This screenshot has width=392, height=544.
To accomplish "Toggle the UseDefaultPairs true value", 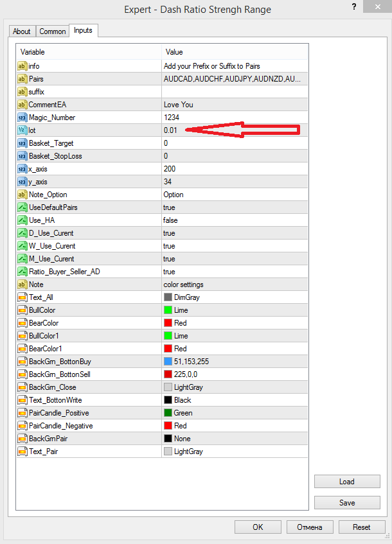I will tap(235, 207).
